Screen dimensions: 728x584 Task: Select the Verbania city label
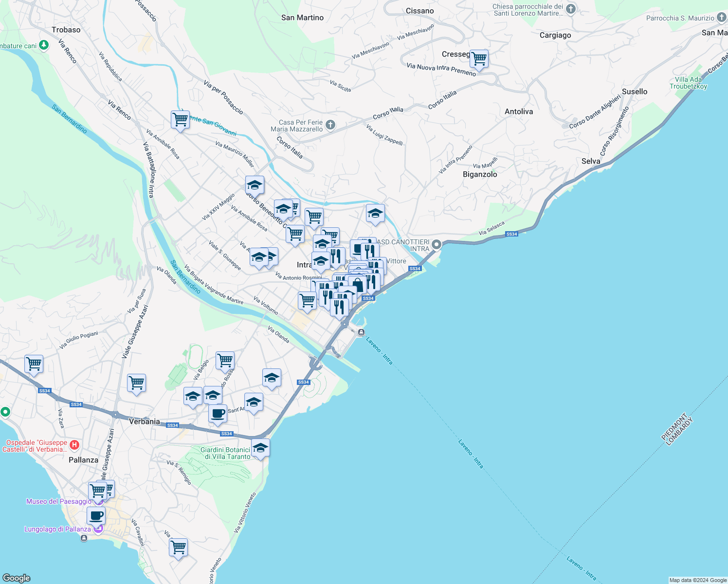[145, 421]
